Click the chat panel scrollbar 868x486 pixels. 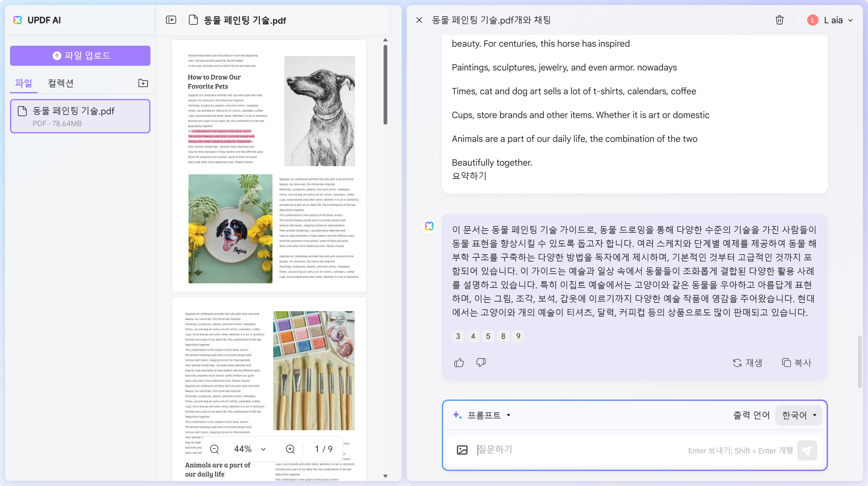860,362
